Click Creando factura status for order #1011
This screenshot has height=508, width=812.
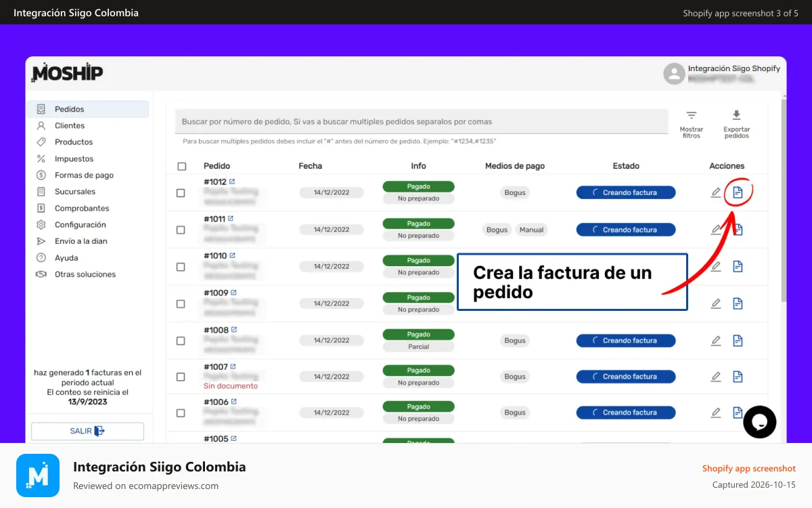click(626, 230)
